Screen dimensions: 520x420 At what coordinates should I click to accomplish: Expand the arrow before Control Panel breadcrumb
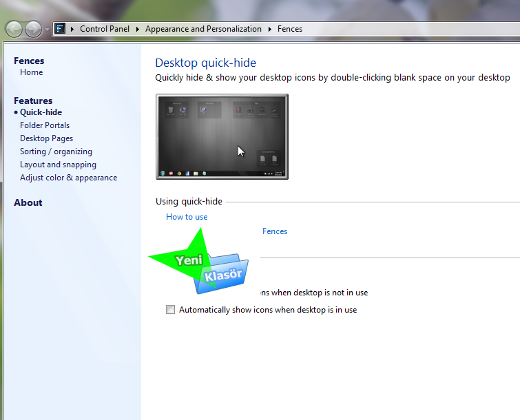point(72,29)
